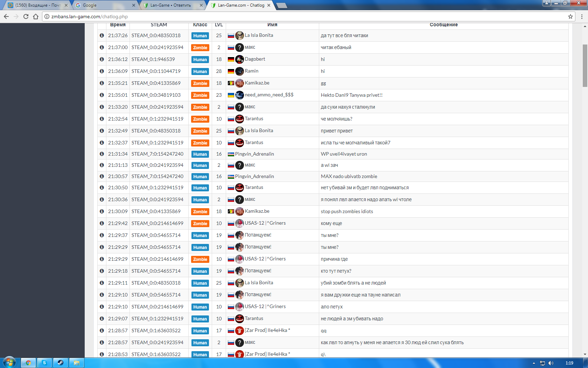The height and width of the screenshot is (368, 588).
Task: Click the Ramin player avatar
Action: (x=239, y=71)
